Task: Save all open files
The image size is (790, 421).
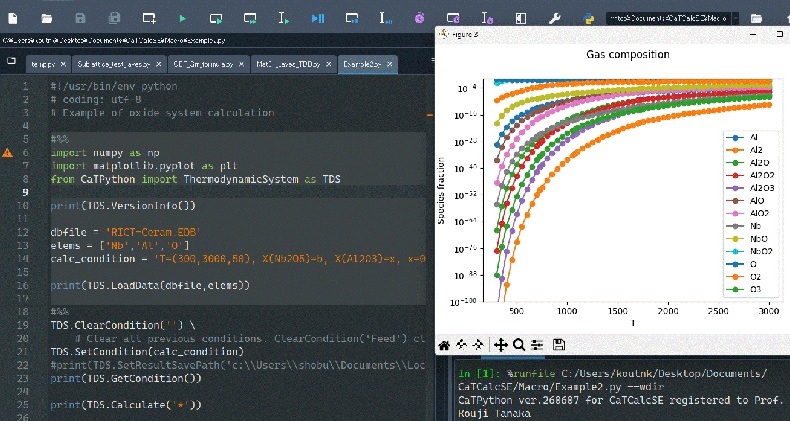Action: [114, 19]
